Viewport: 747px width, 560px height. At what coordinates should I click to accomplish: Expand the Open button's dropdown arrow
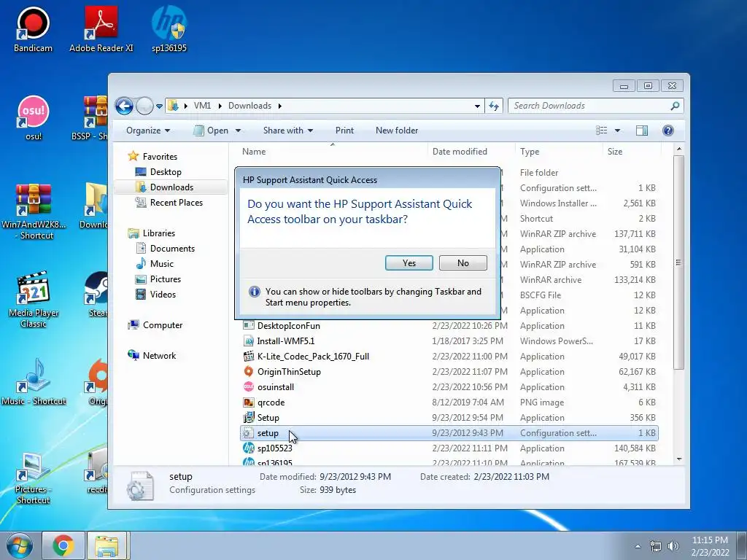click(x=238, y=131)
